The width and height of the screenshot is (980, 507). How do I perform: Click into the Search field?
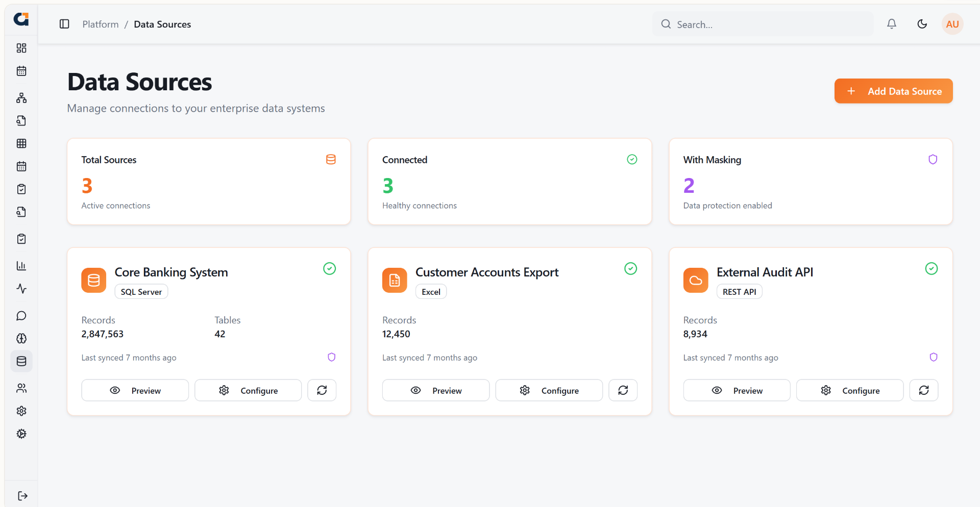[763, 24]
